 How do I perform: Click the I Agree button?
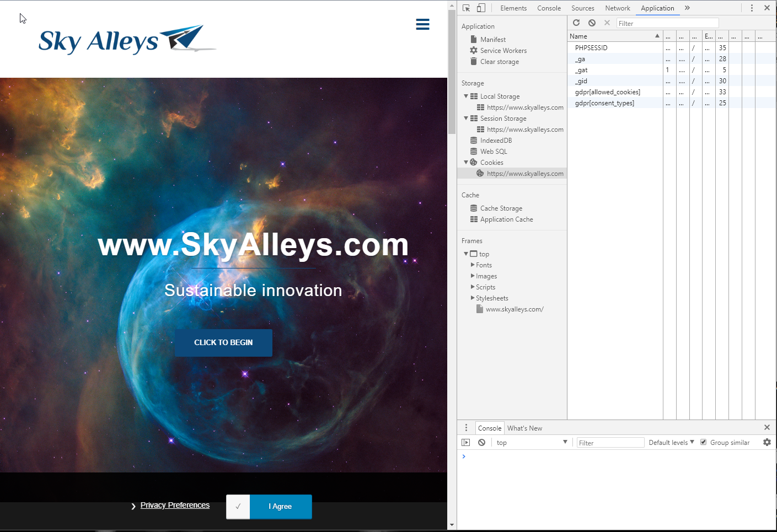(x=281, y=506)
